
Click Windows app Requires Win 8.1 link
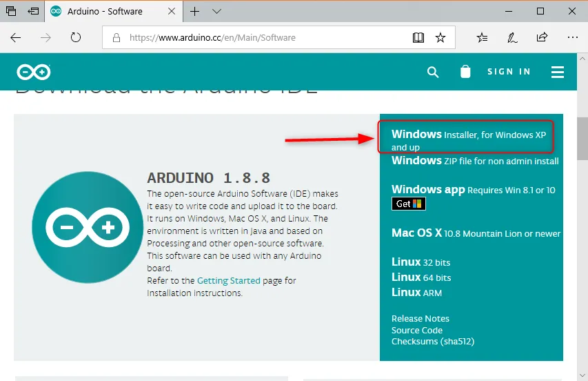(474, 190)
